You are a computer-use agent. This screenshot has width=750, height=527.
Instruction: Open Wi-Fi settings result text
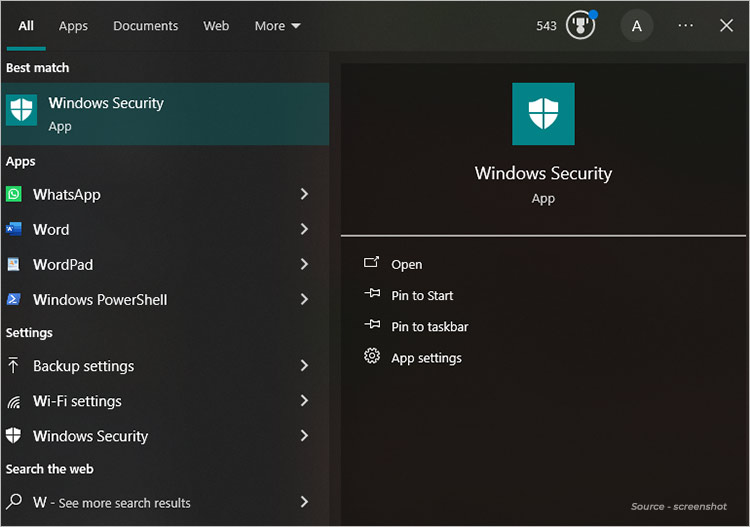[x=77, y=401]
